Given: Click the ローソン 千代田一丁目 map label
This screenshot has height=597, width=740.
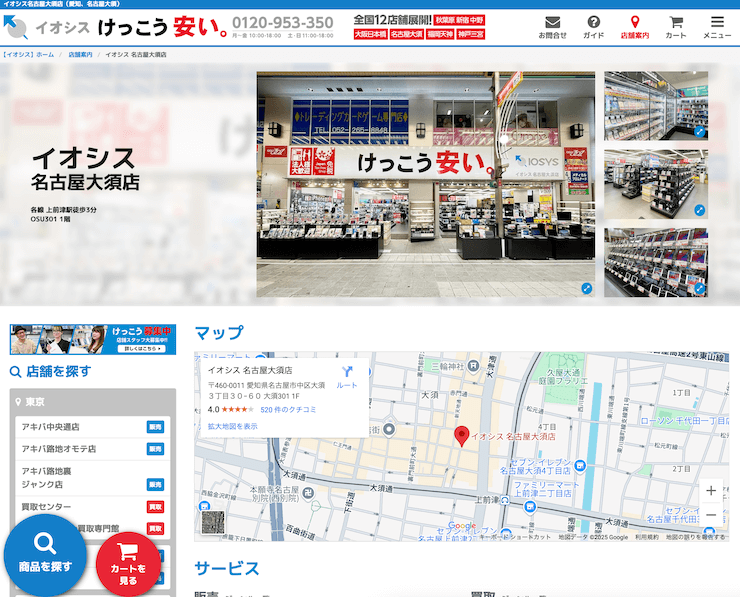Looking at the screenshot, I should click(684, 420).
